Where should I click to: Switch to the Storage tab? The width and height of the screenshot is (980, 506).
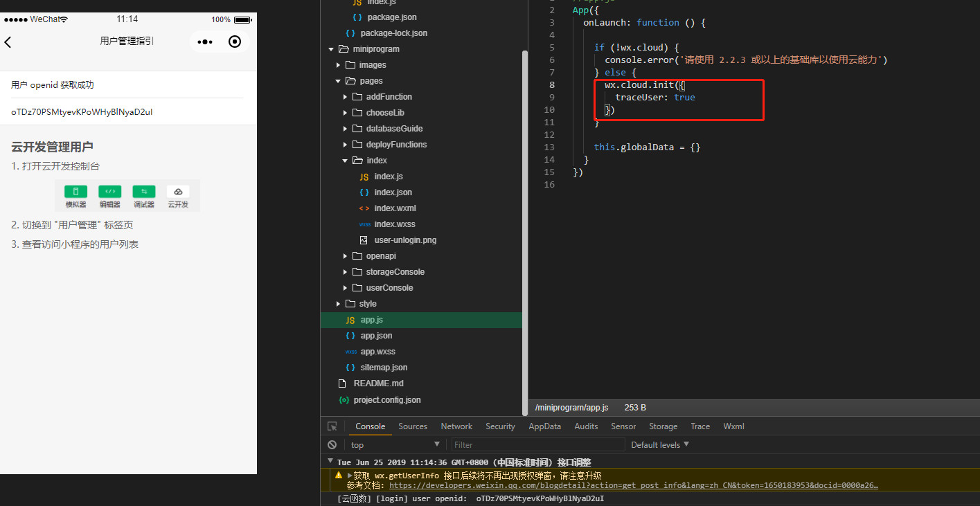(x=663, y=426)
